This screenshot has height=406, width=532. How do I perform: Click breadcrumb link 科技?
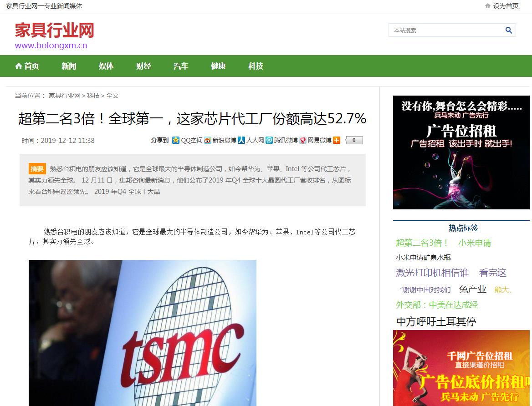[93, 96]
